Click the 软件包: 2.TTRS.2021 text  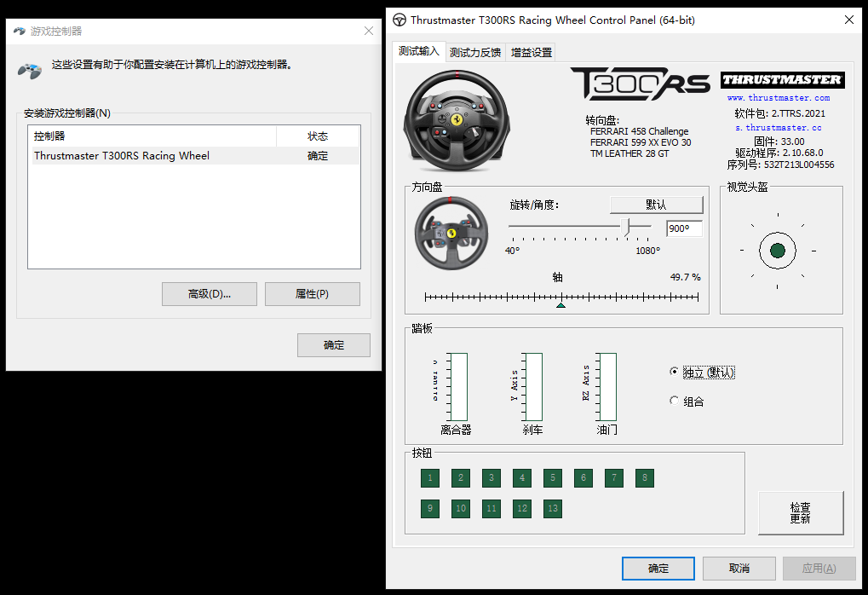point(779,113)
